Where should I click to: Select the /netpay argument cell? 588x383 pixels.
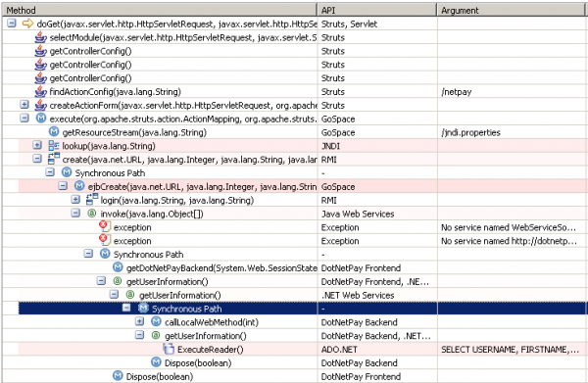click(513, 92)
